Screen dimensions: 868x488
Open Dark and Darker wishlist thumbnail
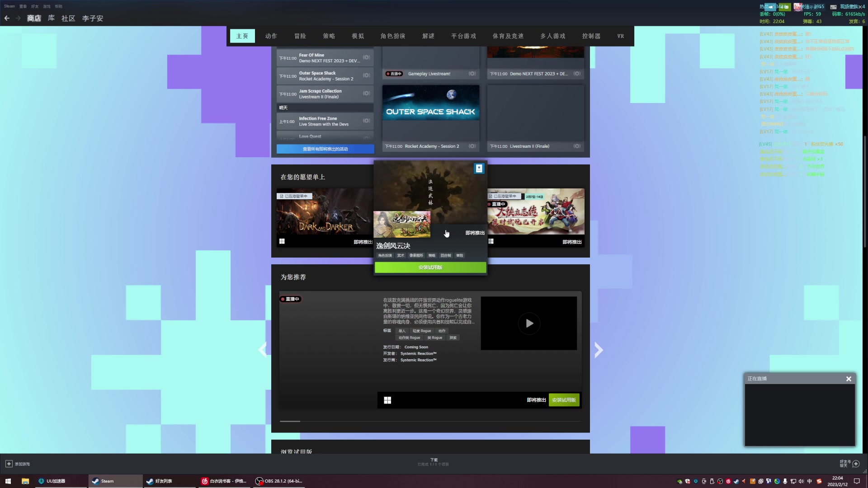(x=325, y=211)
